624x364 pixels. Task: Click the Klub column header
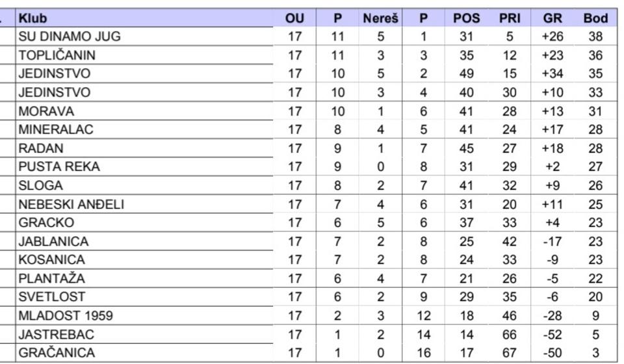[x=32, y=18]
